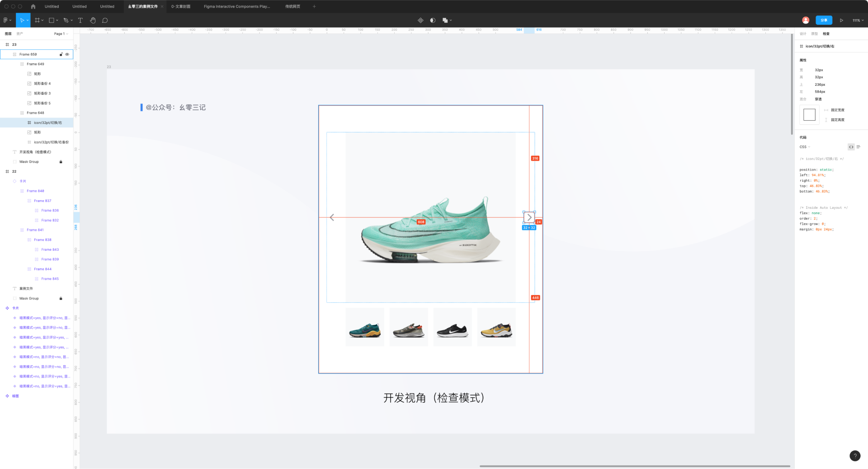The image size is (868, 469).
Task: Open the Figma main menu
Action: [5, 20]
